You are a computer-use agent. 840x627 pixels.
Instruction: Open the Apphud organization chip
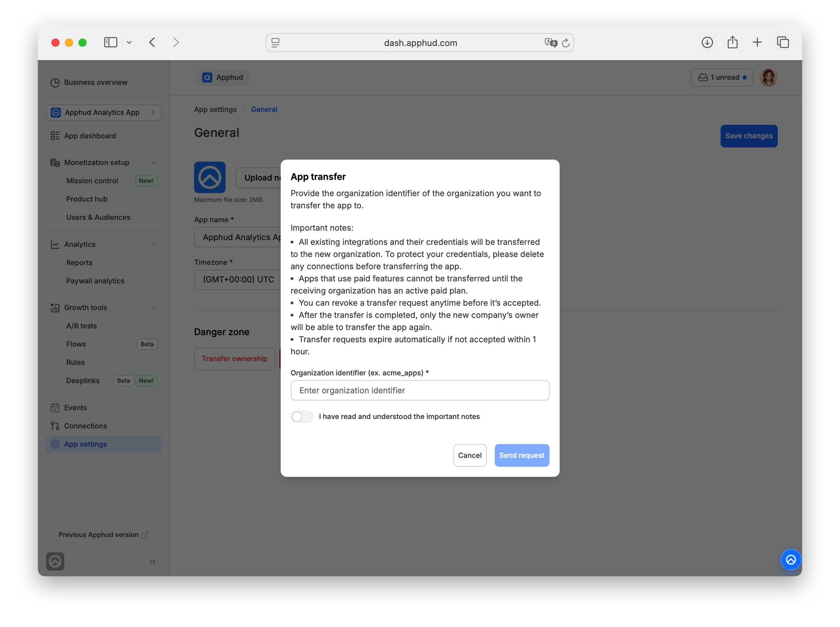(x=223, y=77)
